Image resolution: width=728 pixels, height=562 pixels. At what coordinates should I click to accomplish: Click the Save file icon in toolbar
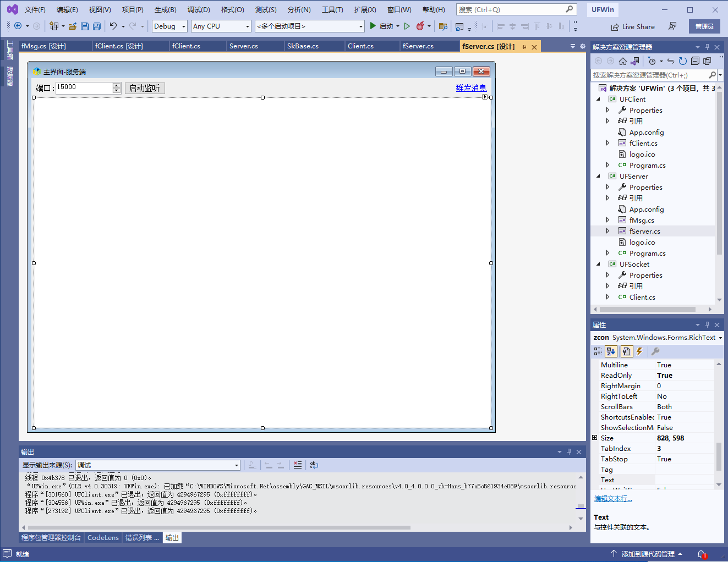click(85, 26)
